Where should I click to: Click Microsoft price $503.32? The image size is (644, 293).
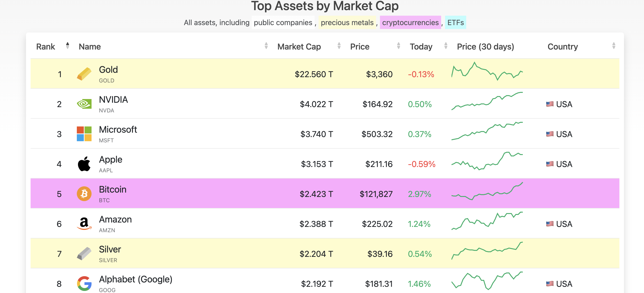377,134
